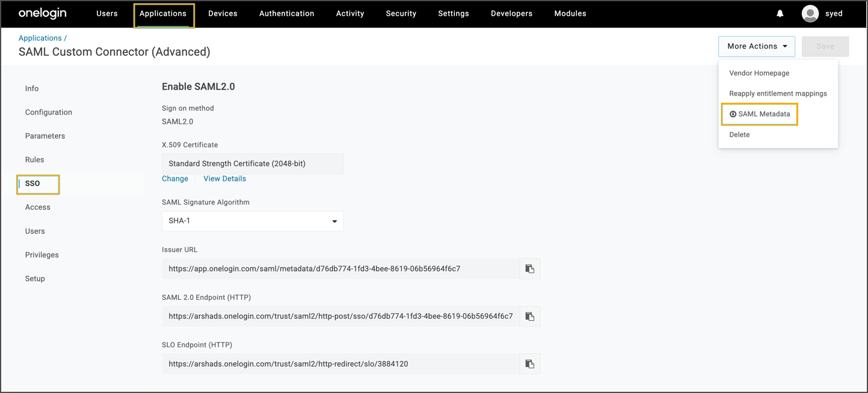Open the Applications menu in navbar
The width and height of the screenshot is (868, 393).
pos(163,14)
